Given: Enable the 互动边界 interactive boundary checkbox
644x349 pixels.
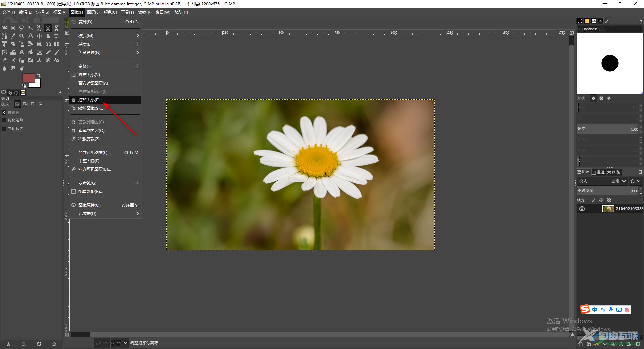Looking at the screenshot, I should [x=4, y=129].
